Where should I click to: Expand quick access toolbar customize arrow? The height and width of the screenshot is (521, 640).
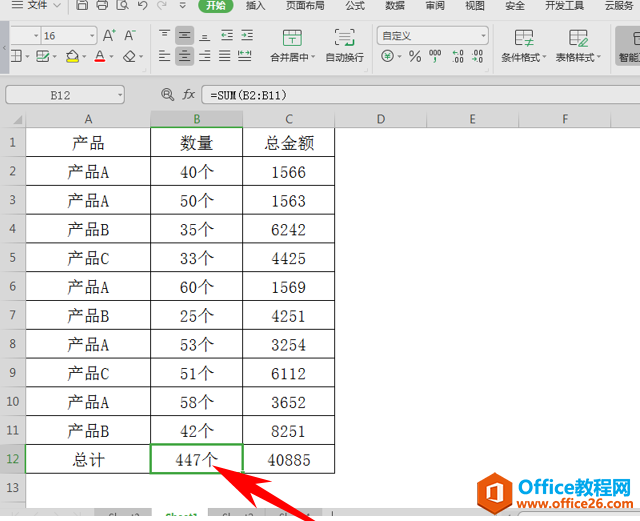(183, 5)
